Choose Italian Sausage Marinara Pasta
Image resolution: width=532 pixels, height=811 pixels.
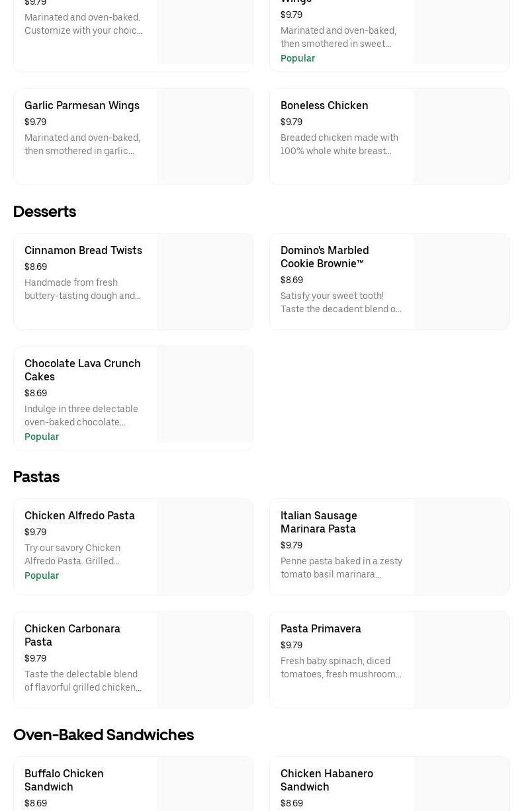click(x=389, y=546)
